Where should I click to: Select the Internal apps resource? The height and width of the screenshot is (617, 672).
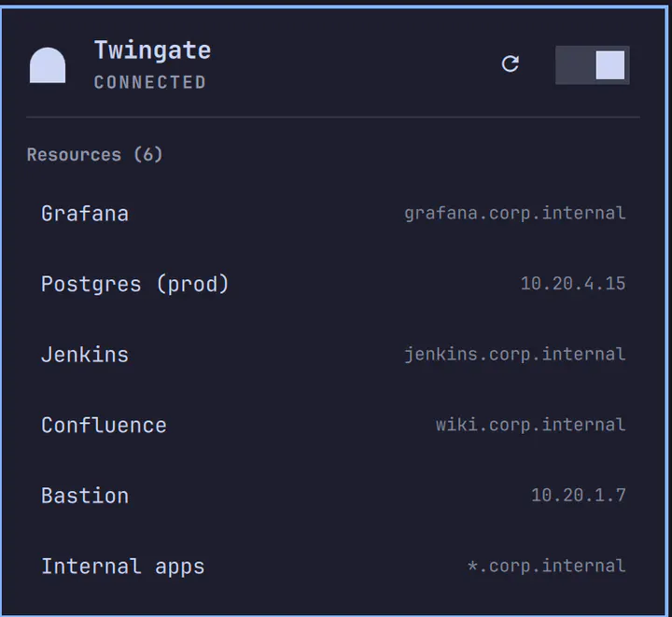pos(333,567)
